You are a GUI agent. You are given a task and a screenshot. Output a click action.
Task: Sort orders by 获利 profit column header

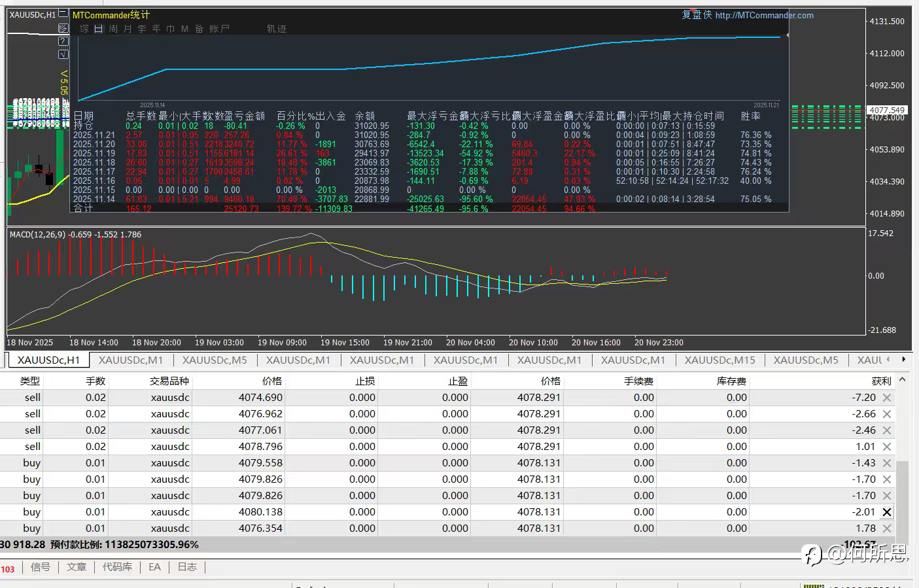(x=880, y=381)
